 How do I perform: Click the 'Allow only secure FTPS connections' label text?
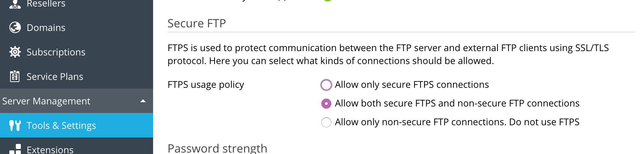(x=412, y=85)
